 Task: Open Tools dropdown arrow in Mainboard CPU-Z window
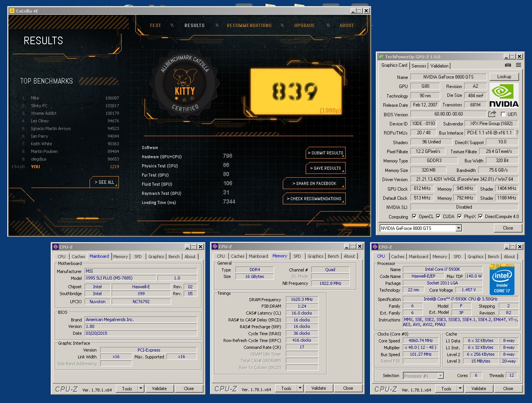[141, 389]
